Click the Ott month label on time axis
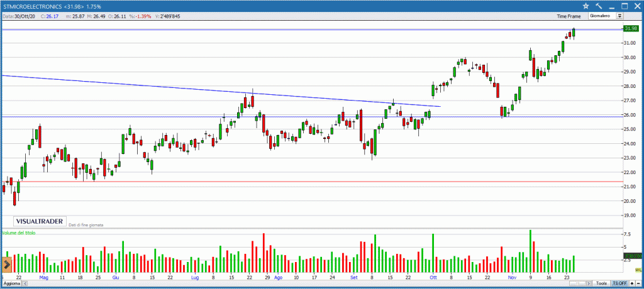Image resolution: width=644 pixels, height=289 pixels. click(433, 277)
